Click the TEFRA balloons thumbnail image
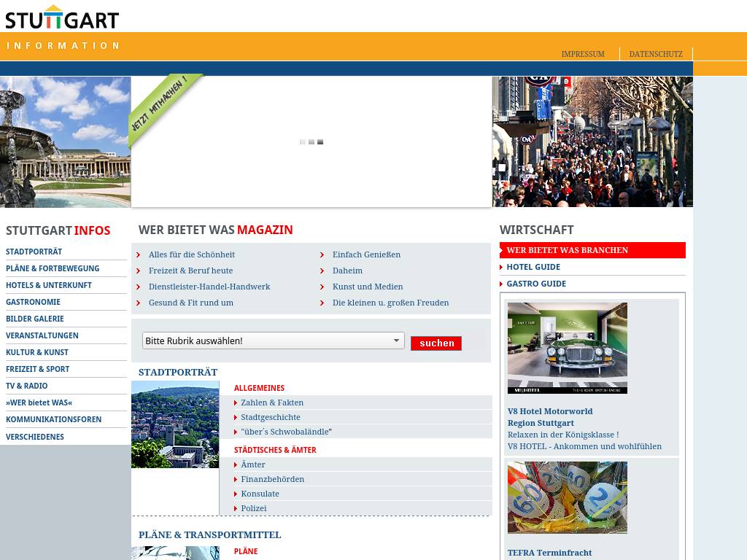The width and height of the screenshot is (747, 560). [567, 497]
